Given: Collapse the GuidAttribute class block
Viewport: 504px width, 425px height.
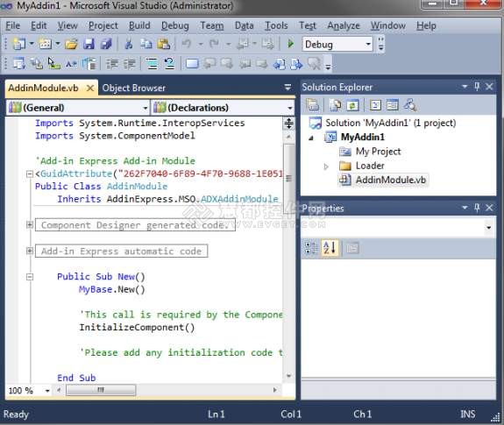Looking at the screenshot, I should [30, 174].
